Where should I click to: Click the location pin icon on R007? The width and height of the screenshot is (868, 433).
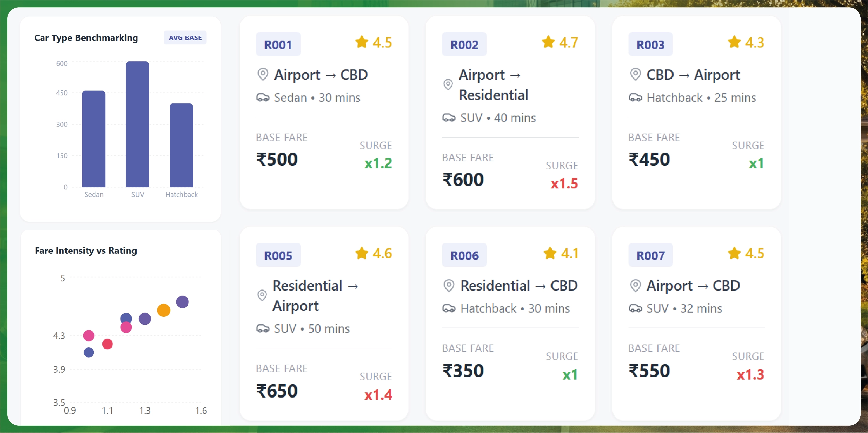(635, 286)
